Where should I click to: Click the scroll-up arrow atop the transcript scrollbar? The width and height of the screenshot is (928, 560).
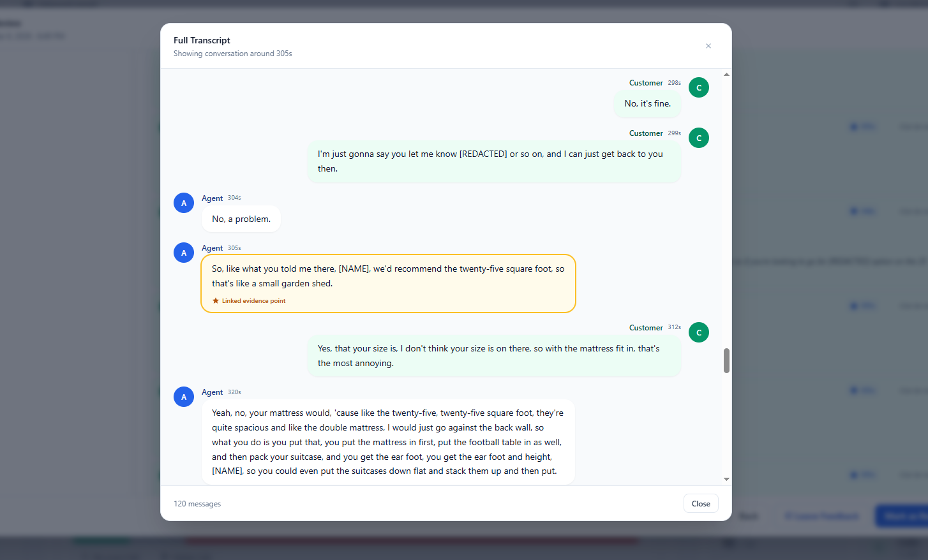[726, 73]
